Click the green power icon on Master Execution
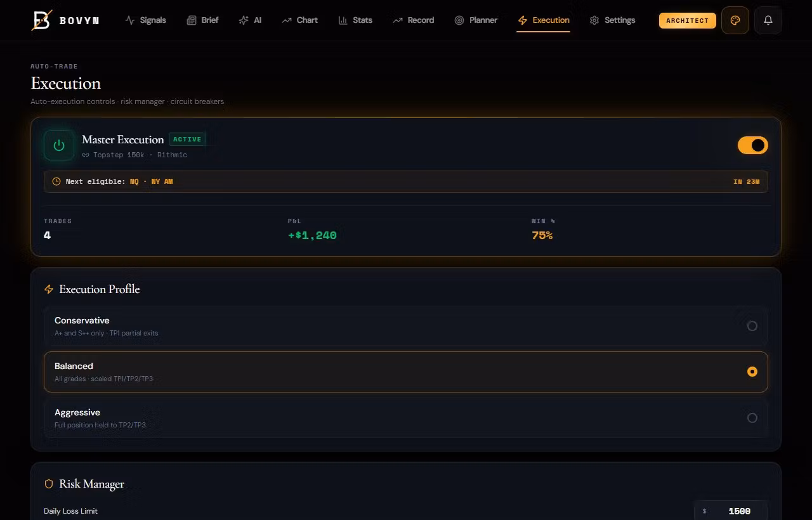Image resolution: width=812 pixels, height=520 pixels. point(58,145)
